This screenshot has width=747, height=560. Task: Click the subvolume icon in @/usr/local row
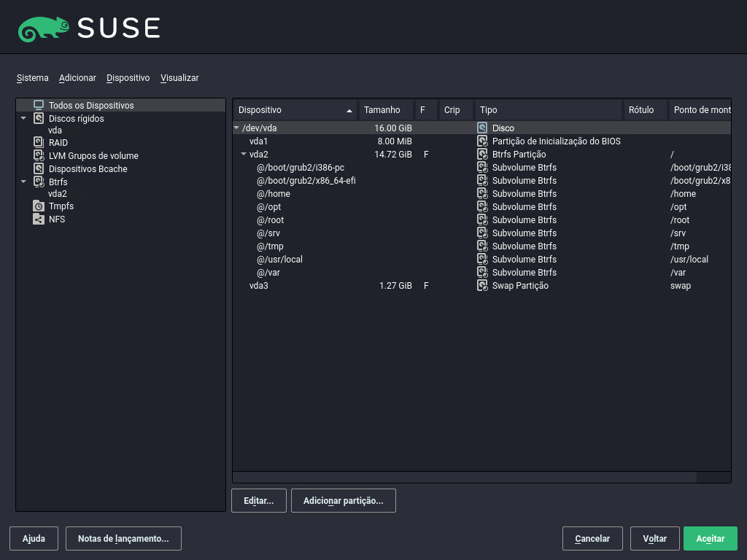point(482,259)
